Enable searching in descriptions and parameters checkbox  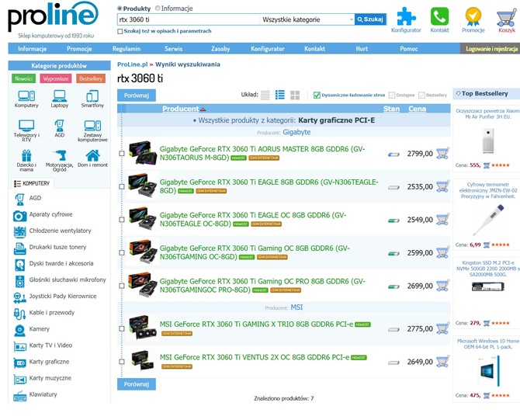(120, 31)
